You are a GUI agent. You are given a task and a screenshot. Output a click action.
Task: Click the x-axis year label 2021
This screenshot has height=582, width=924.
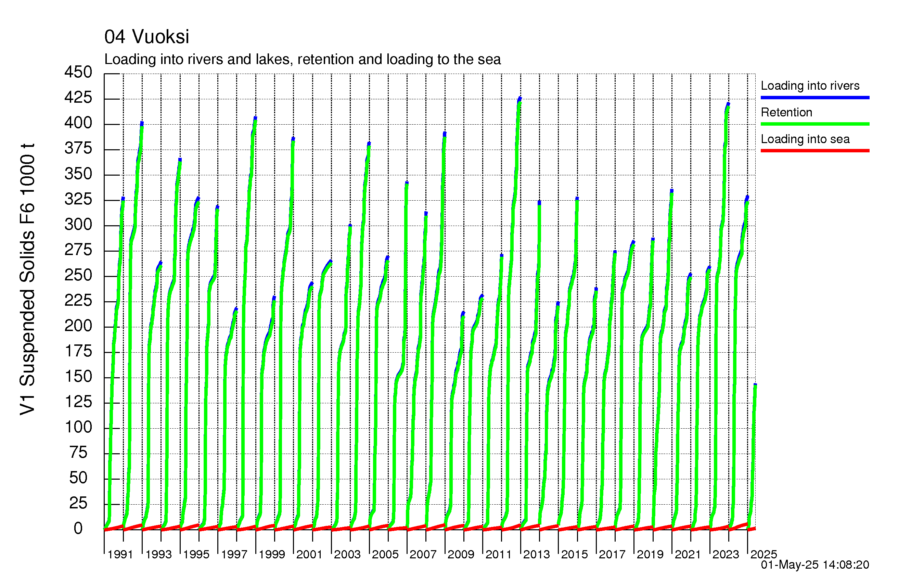coord(688,554)
